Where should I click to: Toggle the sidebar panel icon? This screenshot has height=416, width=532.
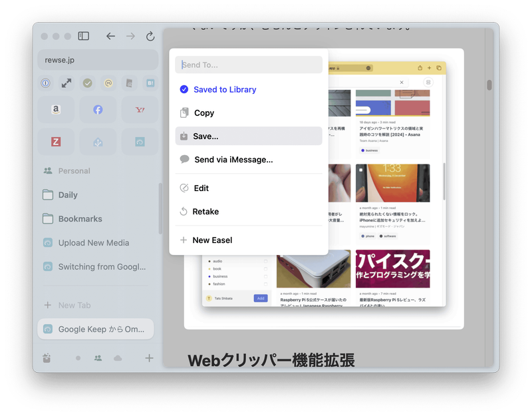(x=84, y=36)
